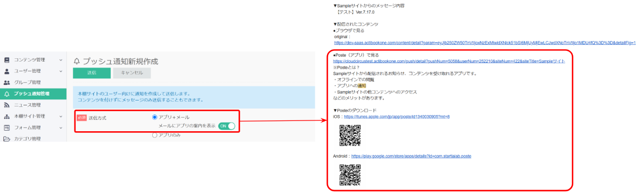
Task: Click the コンテンツ管理 book icon
Action: (6, 60)
